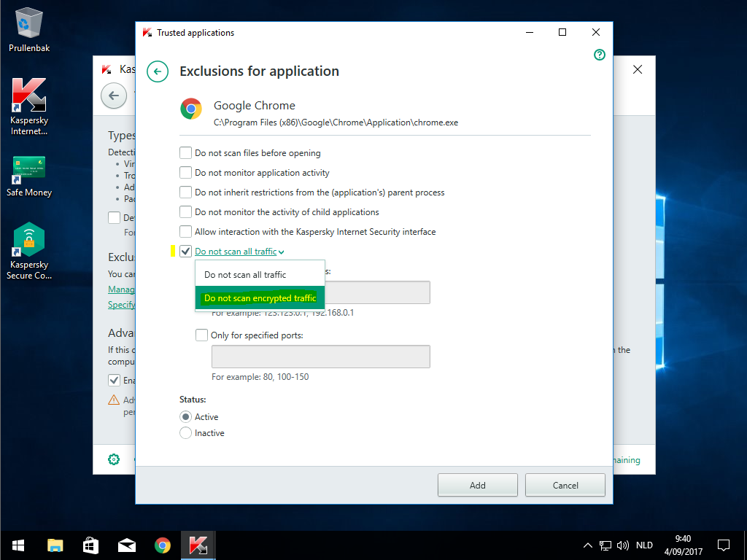This screenshot has height=560, width=747.
Task: Open Prullenbak recycle bin desktop icon
Action: (29, 30)
